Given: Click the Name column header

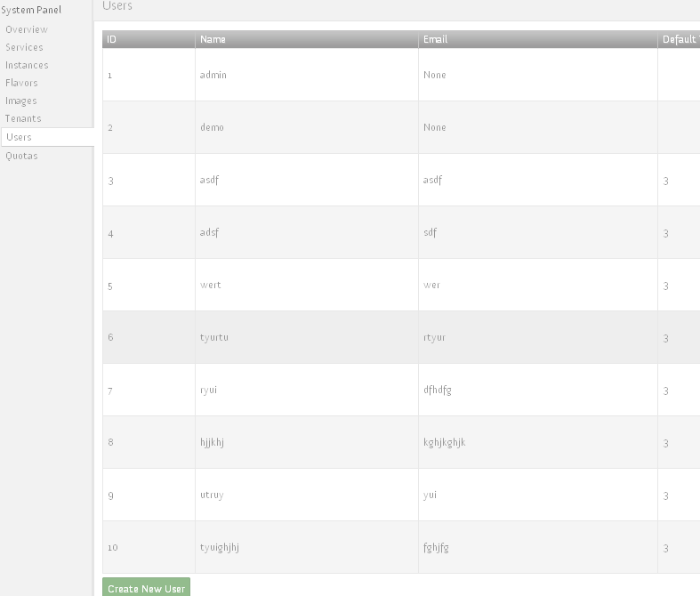Looking at the screenshot, I should pyautogui.click(x=213, y=39).
